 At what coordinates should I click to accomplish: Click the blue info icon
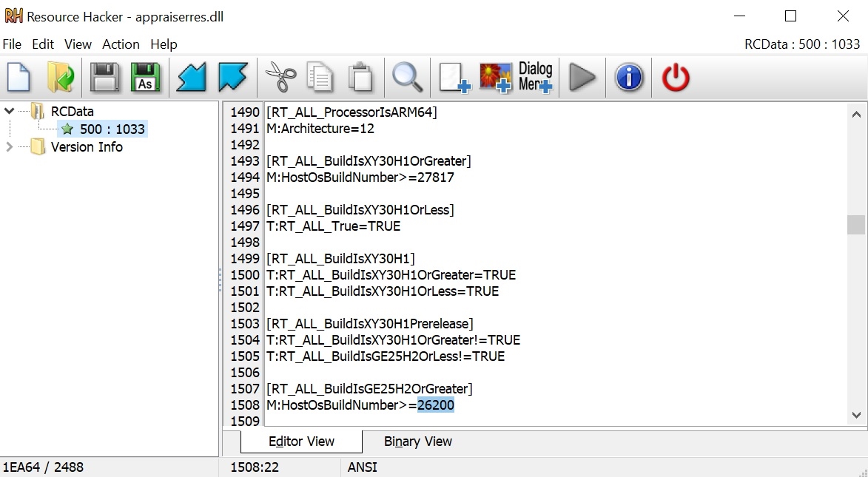point(629,78)
